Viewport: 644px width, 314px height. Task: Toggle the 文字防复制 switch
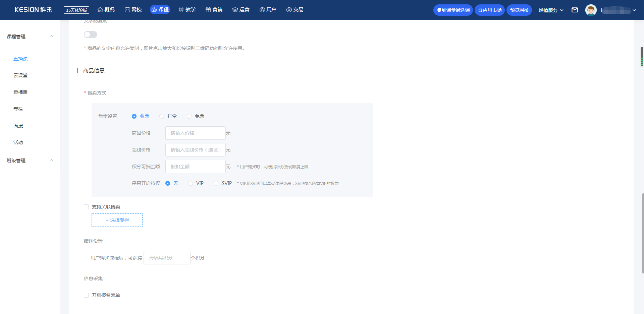point(91,35)
